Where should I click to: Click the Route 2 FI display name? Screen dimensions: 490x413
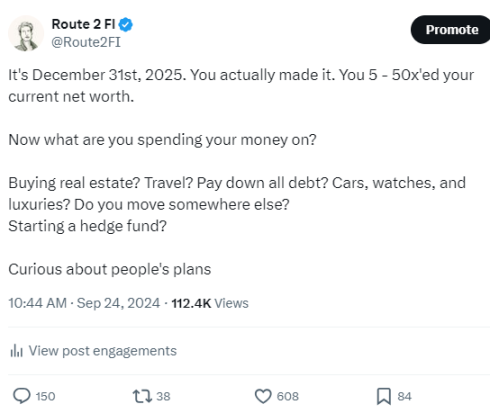(x=83, y=24)
